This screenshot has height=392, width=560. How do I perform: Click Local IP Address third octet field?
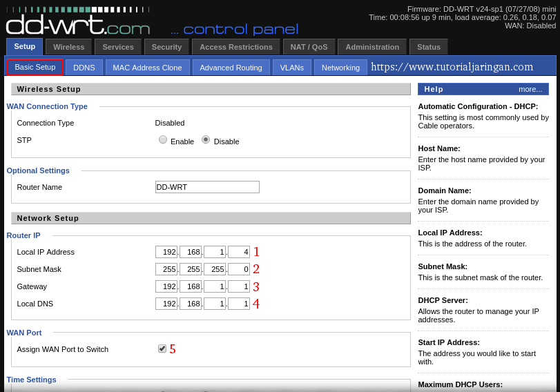point(215,252)
